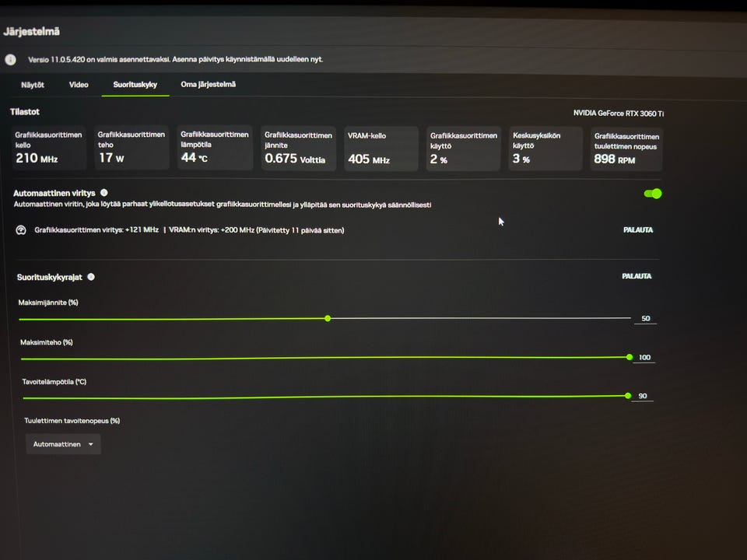Image resolution: width=747 pixels, height=560 pixels.
Task: Click the Maksimiteho value field showing 100
Action: [x=644, y=357]
